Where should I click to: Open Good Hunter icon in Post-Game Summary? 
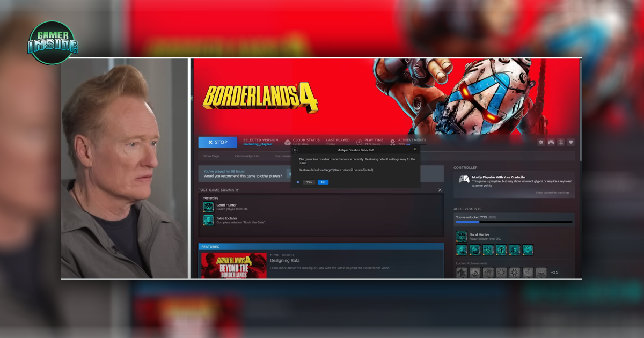point(208,207)
